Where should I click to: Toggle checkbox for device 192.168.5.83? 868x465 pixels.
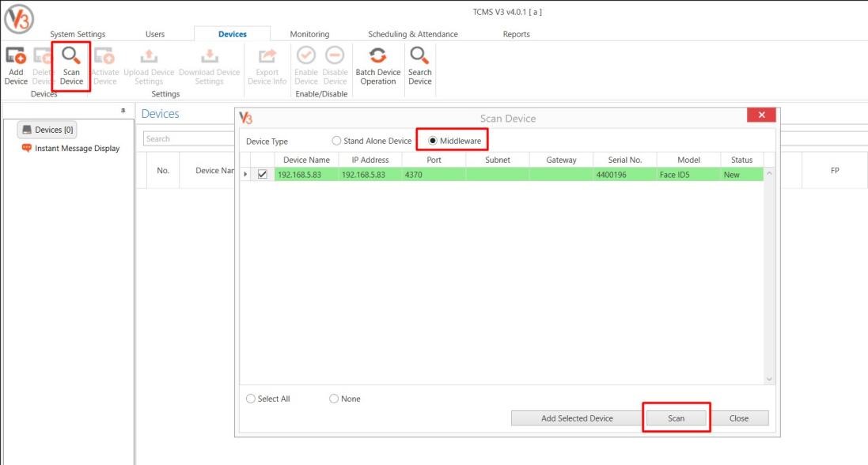(263, 174)
